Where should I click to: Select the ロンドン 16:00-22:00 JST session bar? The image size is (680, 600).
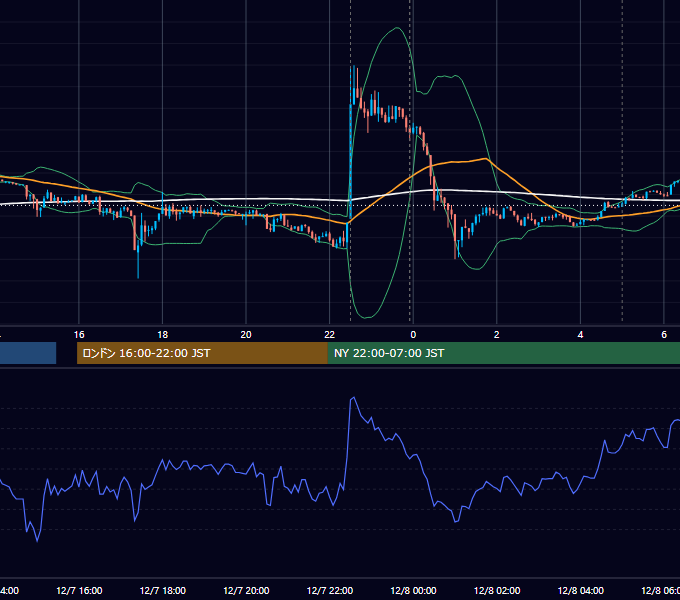tap(202, 353)
